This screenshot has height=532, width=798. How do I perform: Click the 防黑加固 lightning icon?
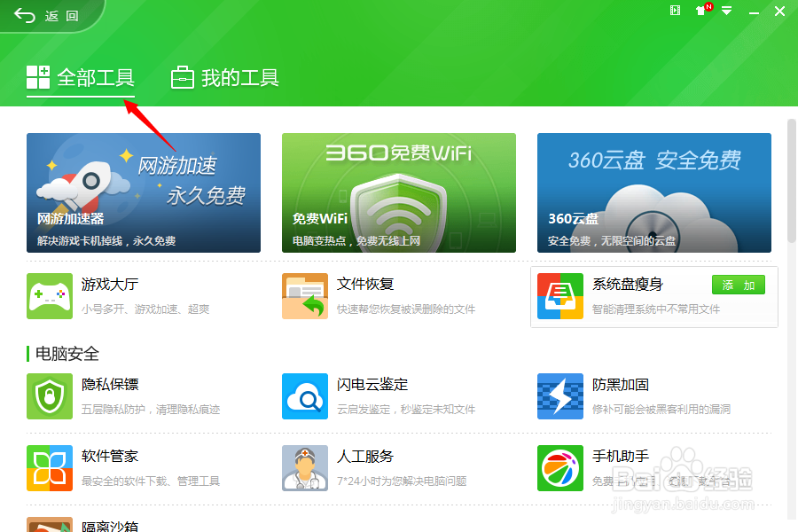(x=560, y=396)
